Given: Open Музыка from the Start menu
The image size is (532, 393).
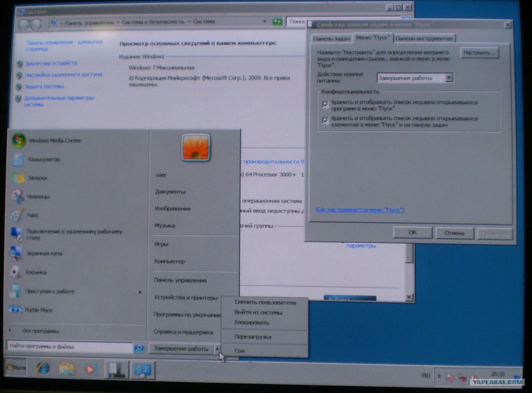Looking at the screenshot, I should (x=165, y=226).
